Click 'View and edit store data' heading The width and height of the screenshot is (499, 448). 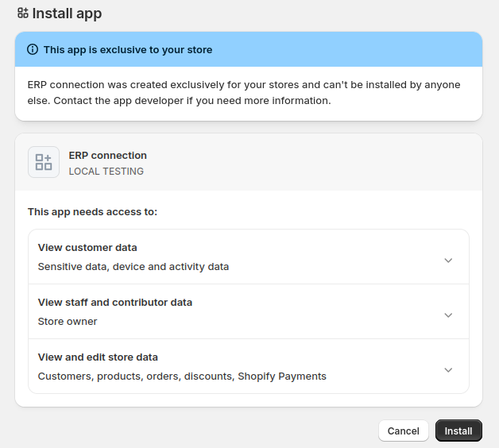[x=98, y=357]
